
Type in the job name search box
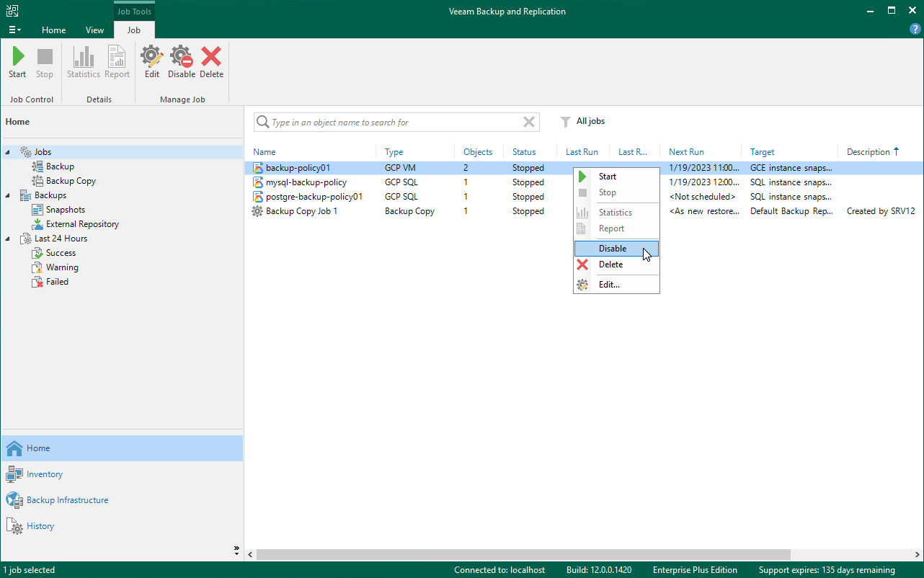coord(395,123)
